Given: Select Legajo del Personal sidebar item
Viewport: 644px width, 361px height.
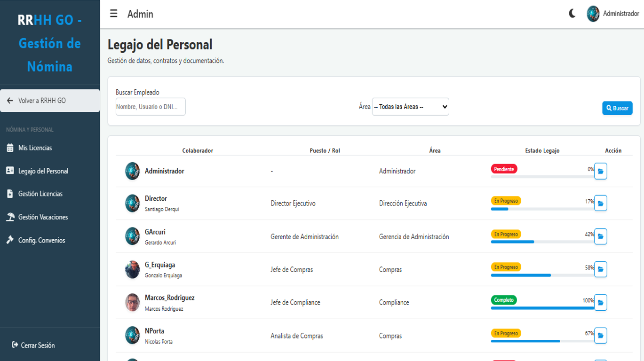Looking at the screenshot, I should (x=43, y=171).
